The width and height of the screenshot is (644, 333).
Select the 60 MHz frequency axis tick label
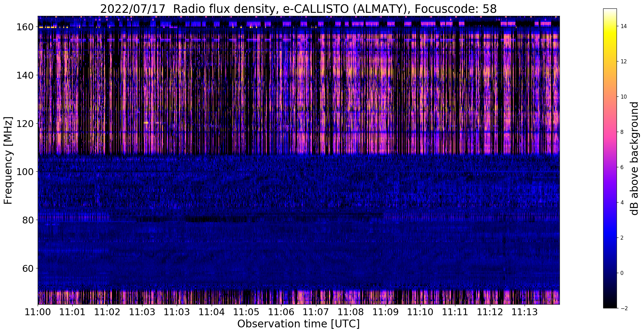point(28,268)
